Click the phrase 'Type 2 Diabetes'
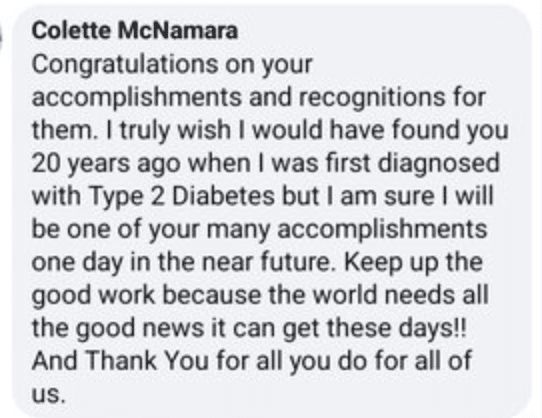 (183, 197)
